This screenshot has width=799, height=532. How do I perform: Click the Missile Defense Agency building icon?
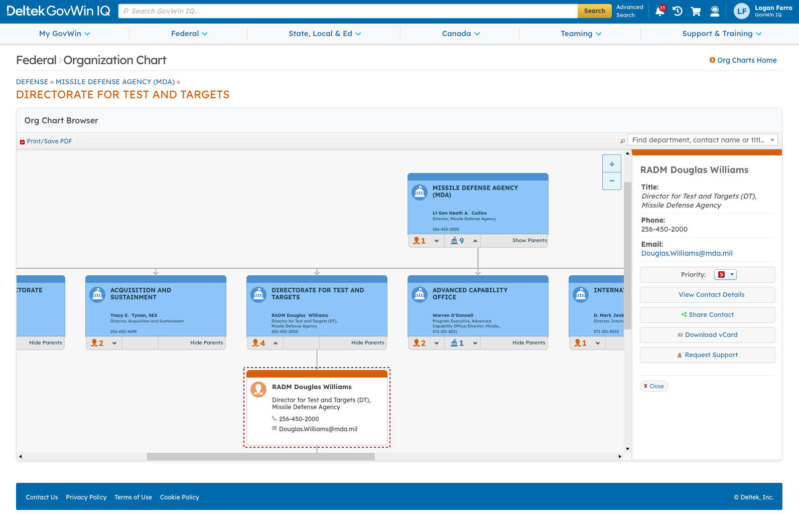coord(420,192)
